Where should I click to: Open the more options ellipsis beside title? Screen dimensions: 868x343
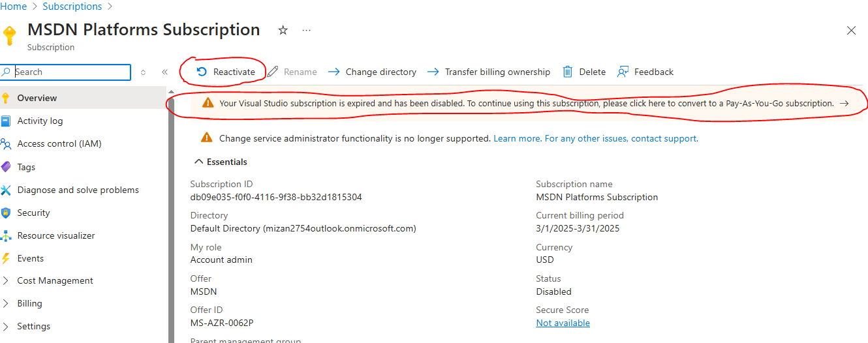coord(307,30)
